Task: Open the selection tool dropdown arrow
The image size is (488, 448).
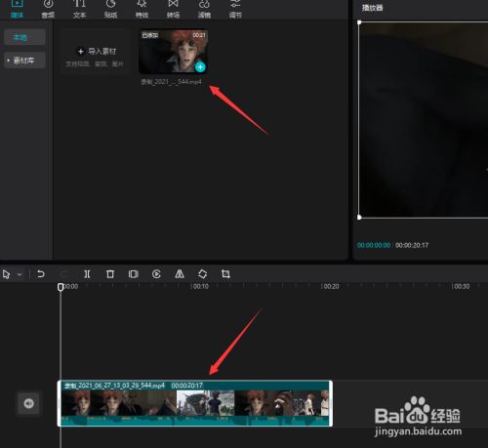Action: 20,274
